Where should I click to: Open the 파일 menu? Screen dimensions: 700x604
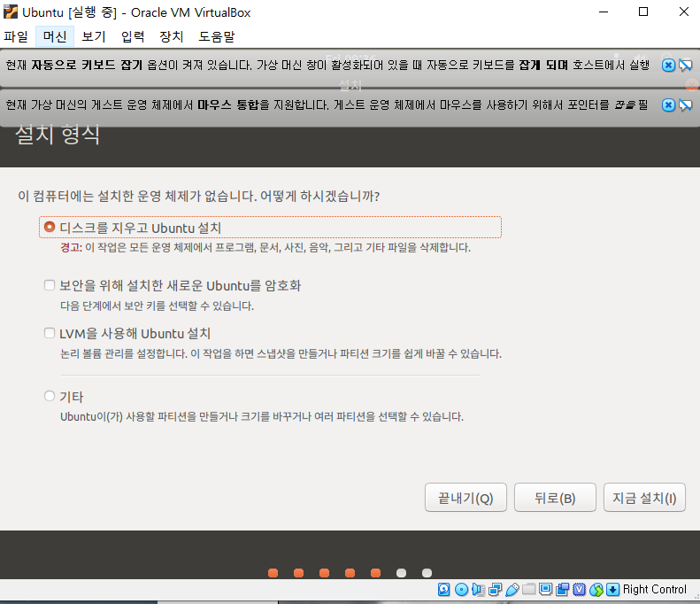point(16,36)
